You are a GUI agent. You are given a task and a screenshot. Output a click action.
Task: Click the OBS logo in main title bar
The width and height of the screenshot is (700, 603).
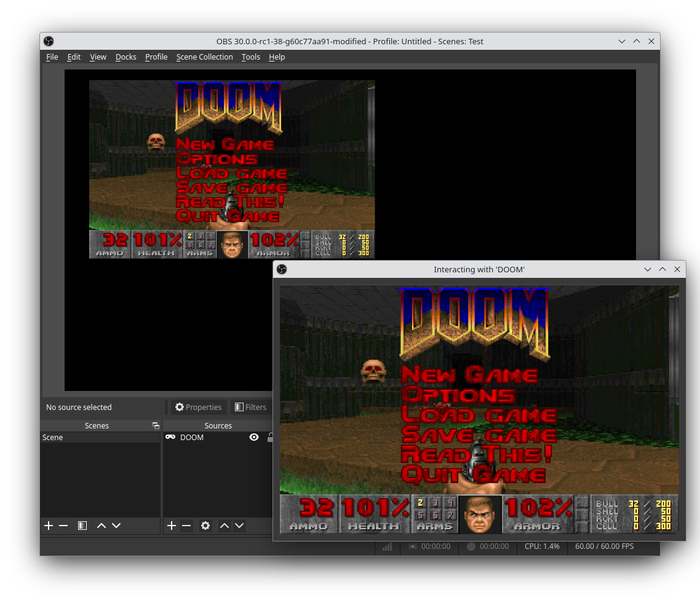[49, 41]
